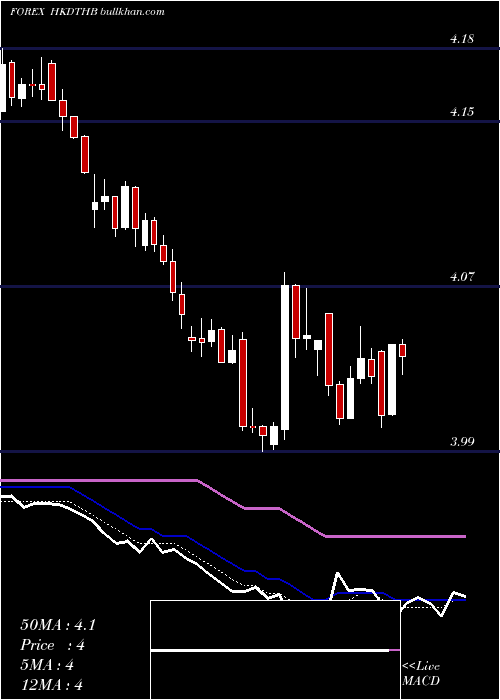This screenshot has height=700, width=500.
Task: Click the last red candle on the right
Action: [x=402, y=350]
